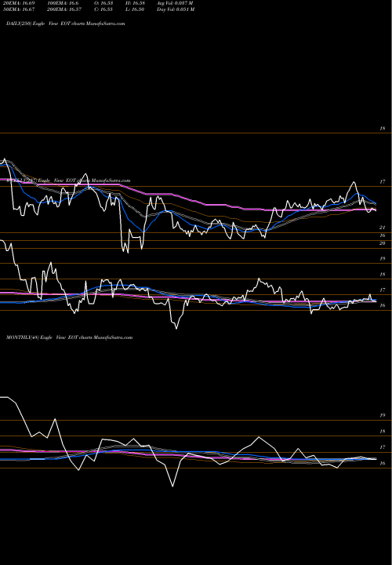Click the WEEKLY chart title overlapping the daily chart

[x=67, y=180]
